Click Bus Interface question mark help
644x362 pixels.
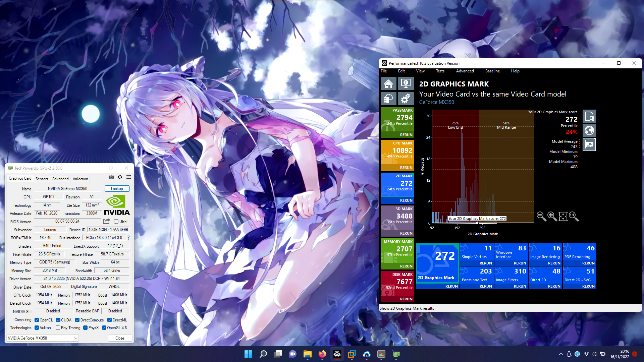tap(128, 238)
